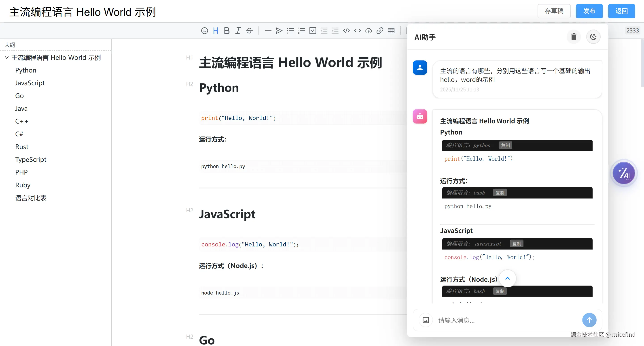The image size is (644, 346).
Task: Toggle bold formatting
Action: (227, 31)
